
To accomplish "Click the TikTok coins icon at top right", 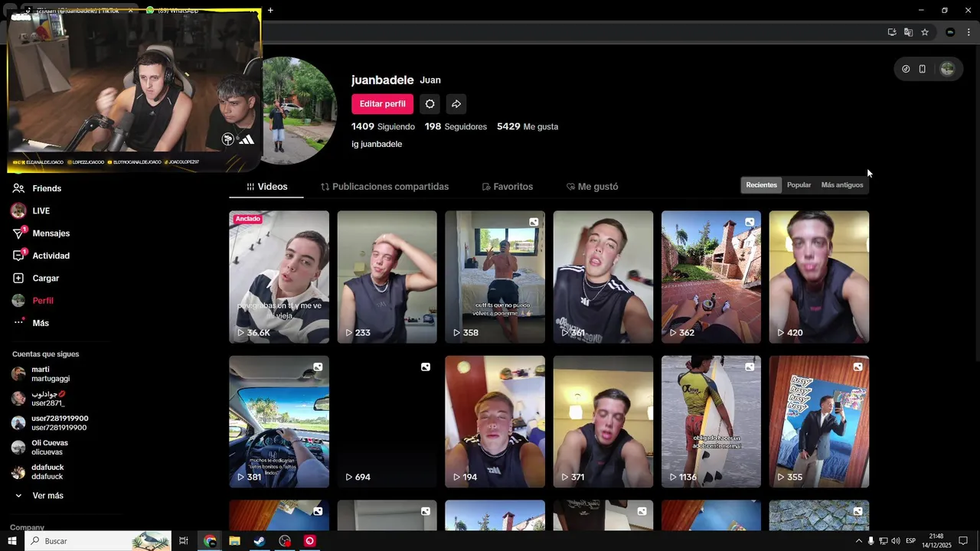I will tap(906, 69).
